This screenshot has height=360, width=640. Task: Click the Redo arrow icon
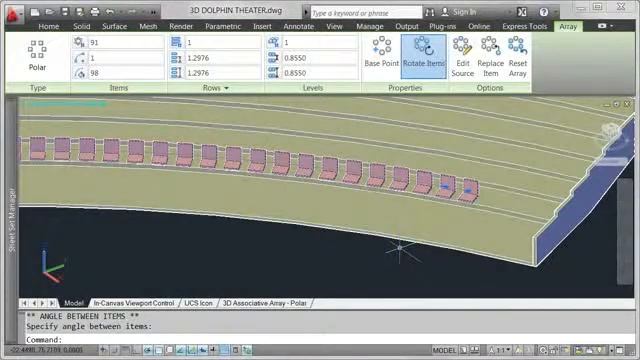(131, 12)
